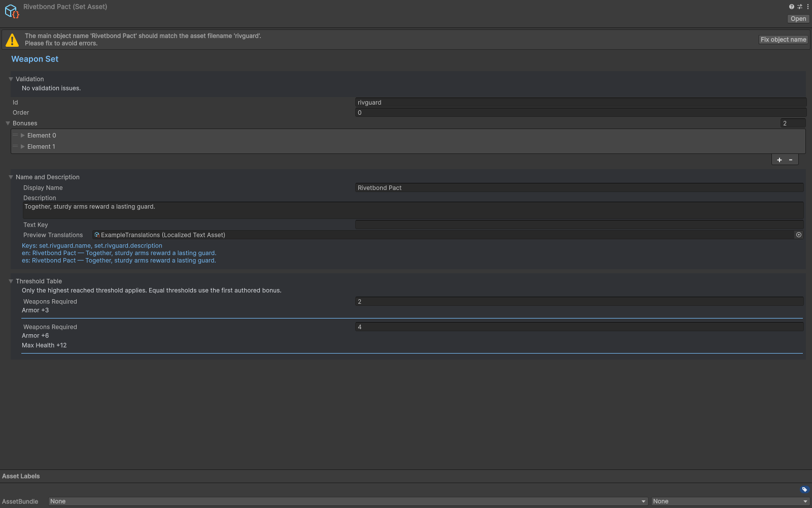Click the 'es: Rivetbond Pact' translation line
This screenshot has height=508, width=812.
pos(119,260)
